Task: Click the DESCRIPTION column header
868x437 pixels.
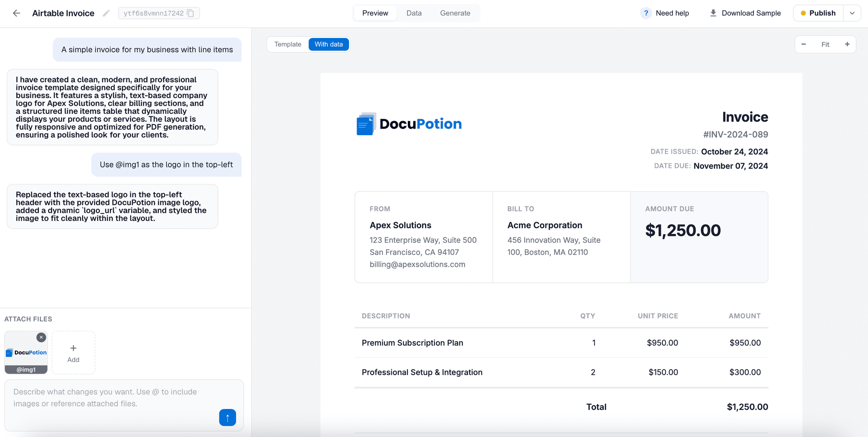Action: coord(386,316)
